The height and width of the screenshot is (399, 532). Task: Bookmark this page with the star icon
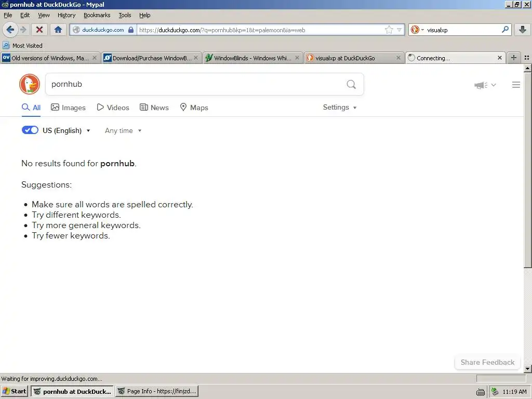[389, 30]
